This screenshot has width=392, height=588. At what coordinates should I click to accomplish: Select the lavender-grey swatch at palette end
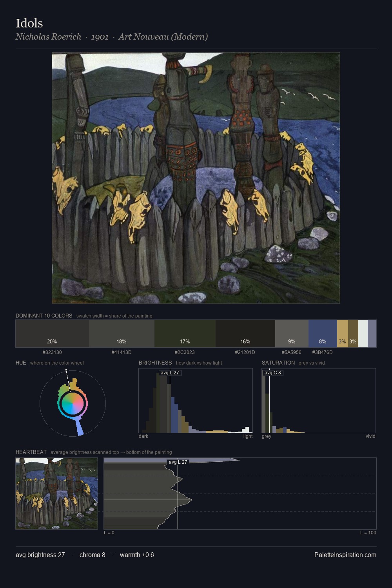click(x=372, y=334)
